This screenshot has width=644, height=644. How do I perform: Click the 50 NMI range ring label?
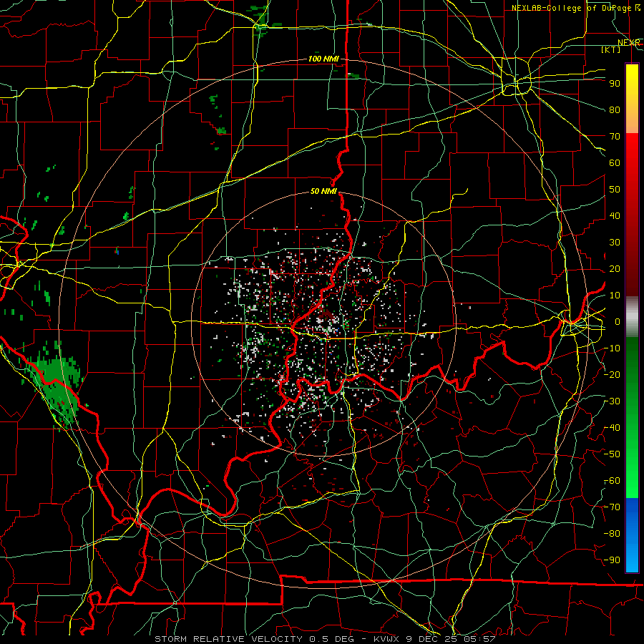pos(323,191)
